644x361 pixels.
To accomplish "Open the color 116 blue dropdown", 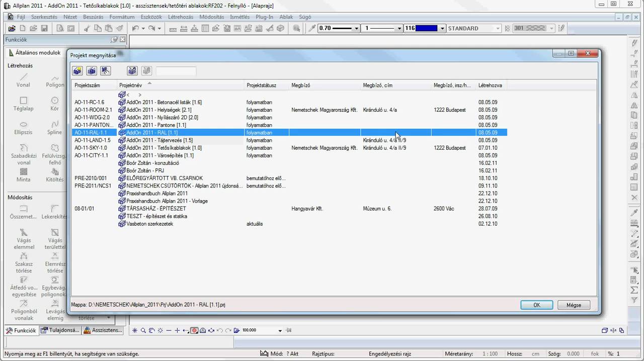I will pos(443,29).
